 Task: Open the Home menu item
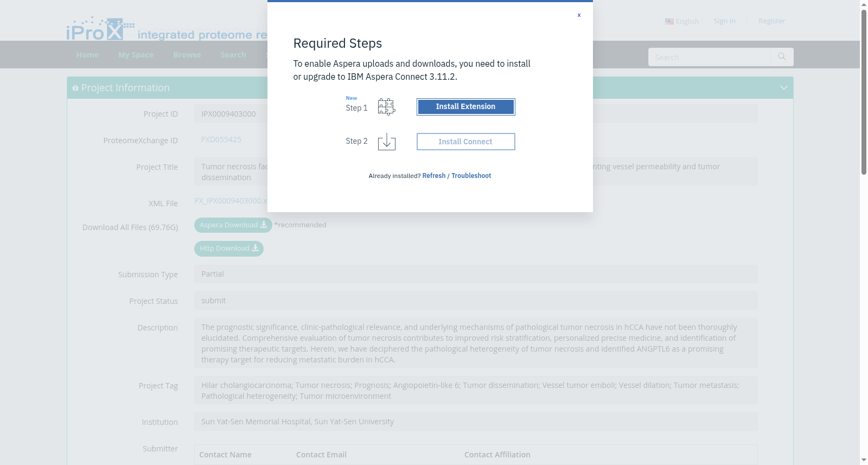(x=87, y=55)
